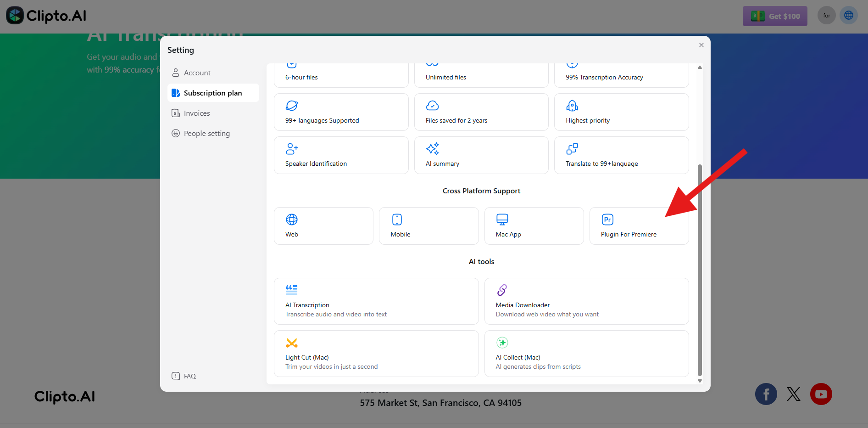Open the Media Downloader tool card
The height and width of the screenshot is (428, 868).
tap(587, 301)
